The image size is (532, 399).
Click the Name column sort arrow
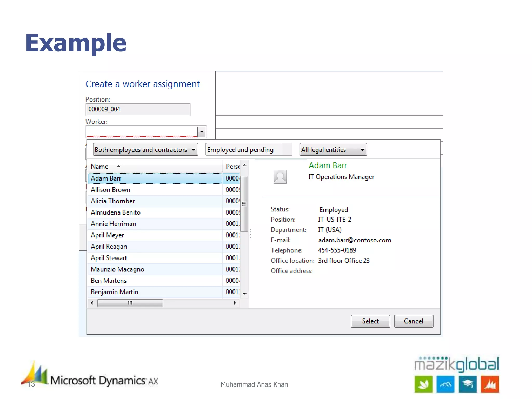click(119, 166)
